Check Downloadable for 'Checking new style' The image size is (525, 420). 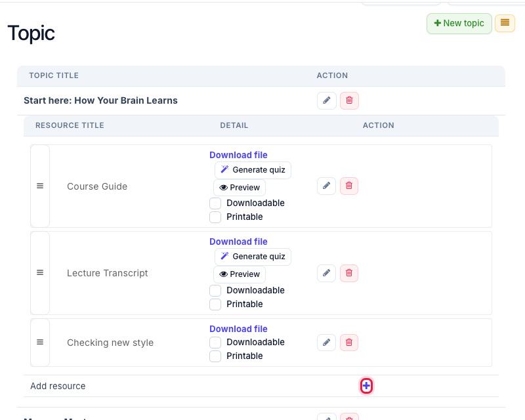215,343
